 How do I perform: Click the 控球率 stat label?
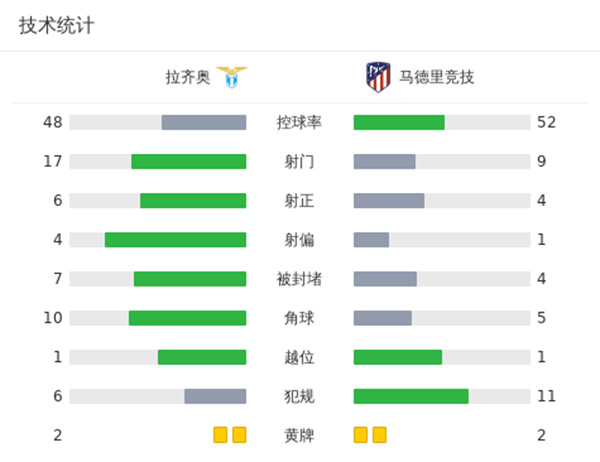299,122
